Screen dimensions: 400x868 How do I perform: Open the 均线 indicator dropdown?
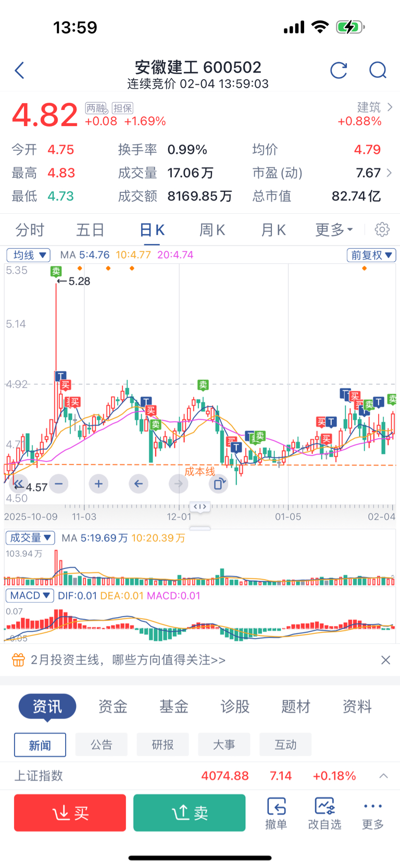coord(28,255)
